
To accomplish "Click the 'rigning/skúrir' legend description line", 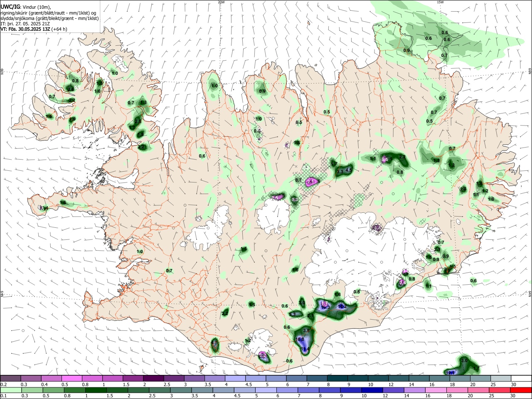I will click(x=48, y=12).
